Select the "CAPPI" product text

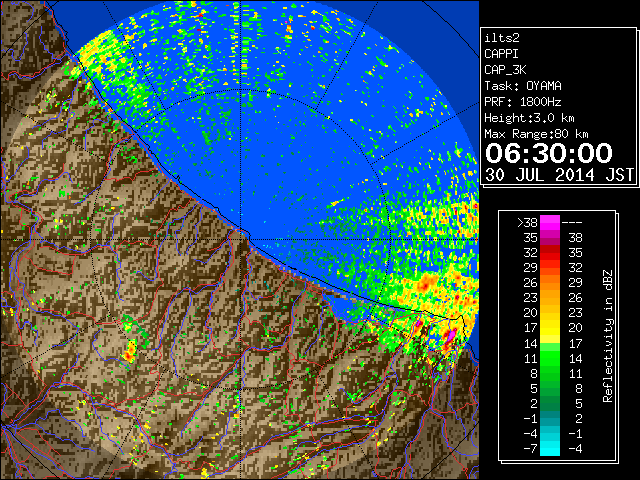click(501, 54)
